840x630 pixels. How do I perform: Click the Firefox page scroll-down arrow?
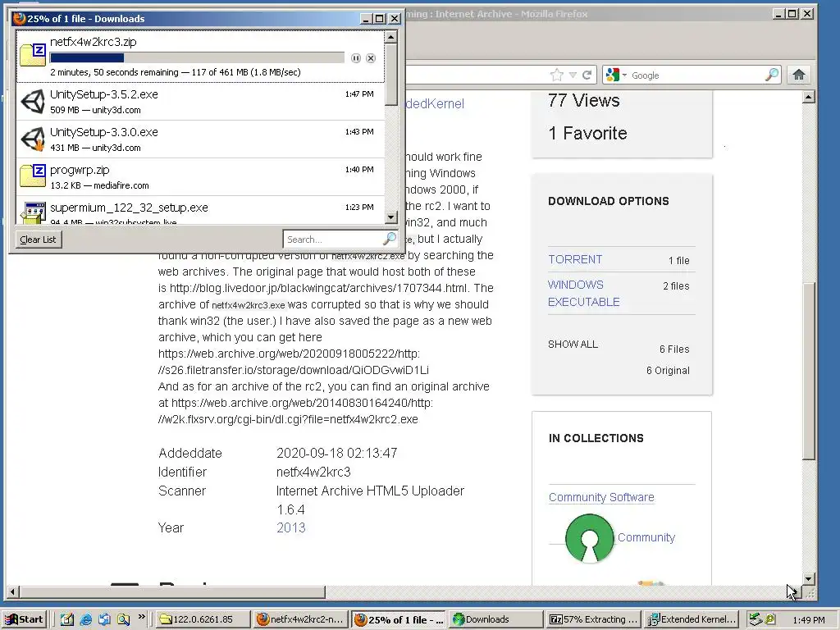coord(809,578)
